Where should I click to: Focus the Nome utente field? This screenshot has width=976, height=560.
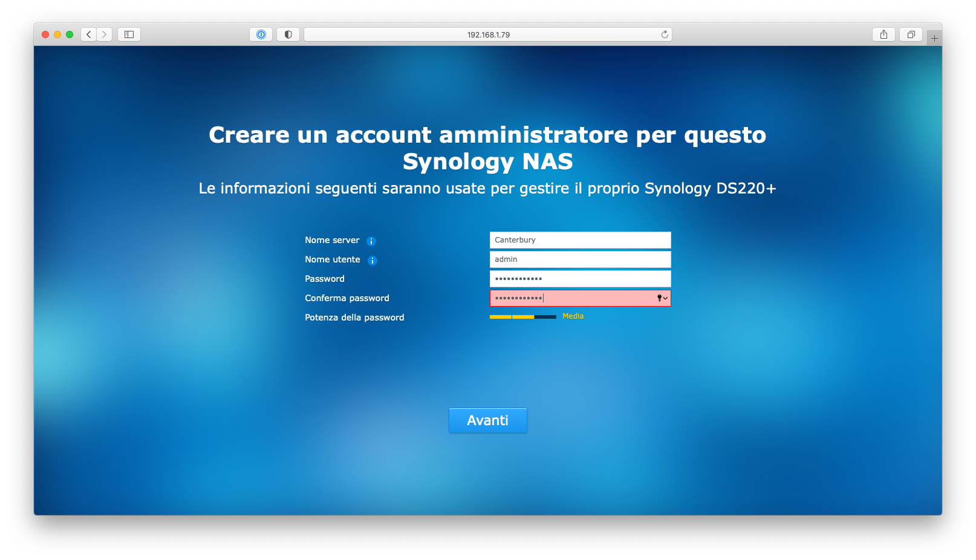(x=581, y=259)
